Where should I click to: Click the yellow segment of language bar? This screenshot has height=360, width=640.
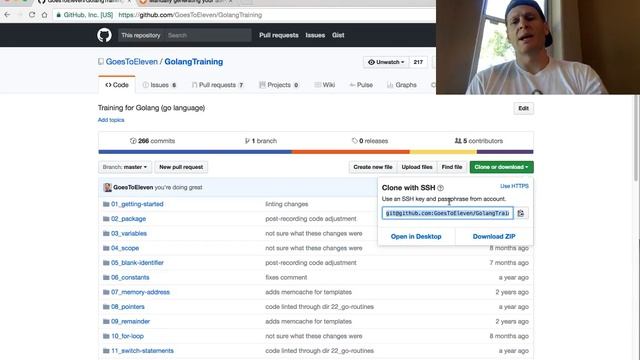click(443, 152)
